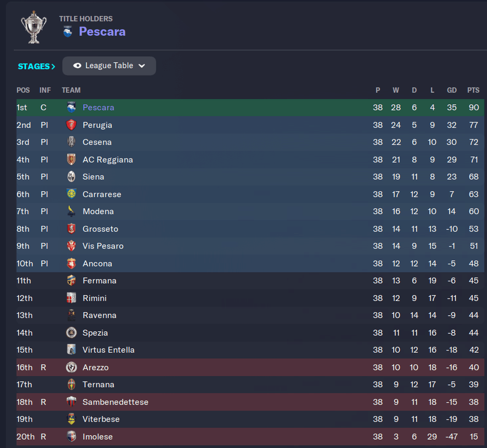This screenshot has height=448, width=487.
Task: Click the Cesena club badge
Action: 72,142
